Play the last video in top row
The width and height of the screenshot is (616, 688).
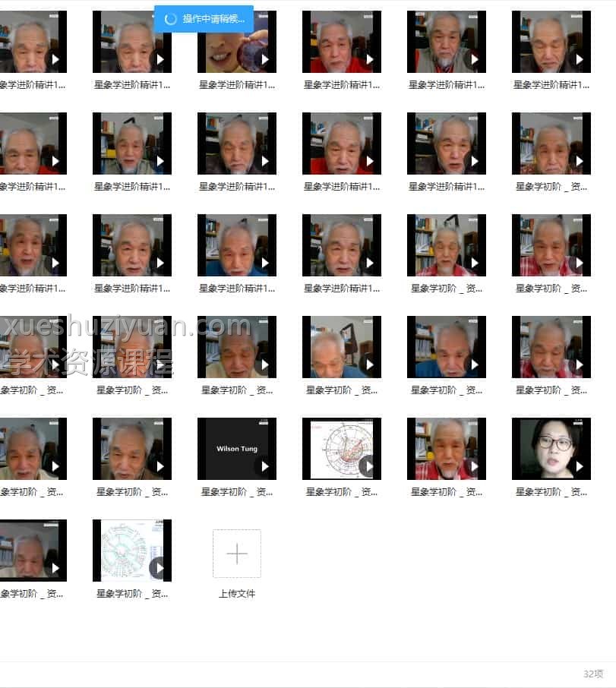pos(579,59)
